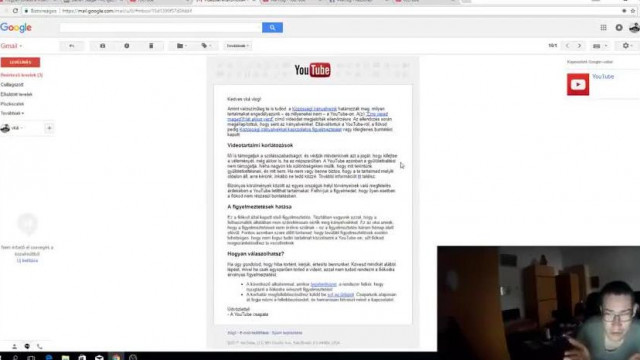Add a new Hangouts conversation with plus
This screenshot has width=640, height=360.
49,128
